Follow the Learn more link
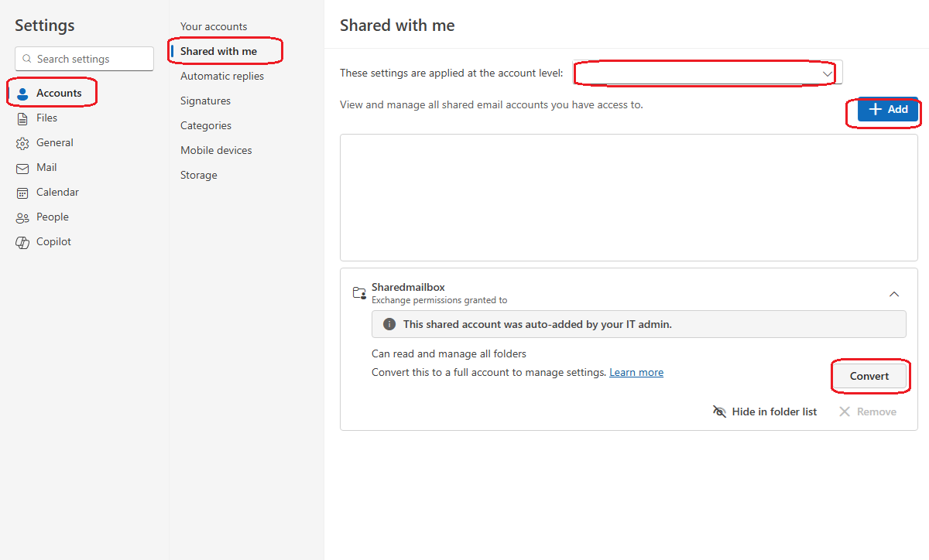The image size is (929, 560). (x=636, y=372)
